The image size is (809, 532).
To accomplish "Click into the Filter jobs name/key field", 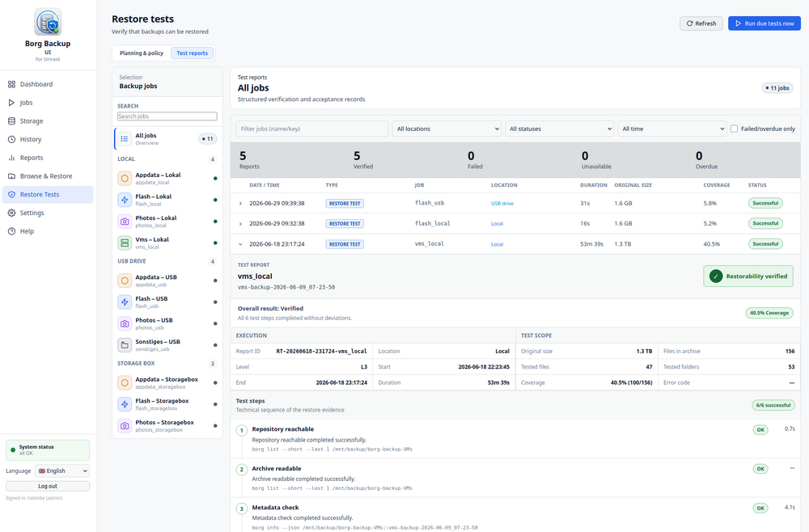I will tap(312, 129).
